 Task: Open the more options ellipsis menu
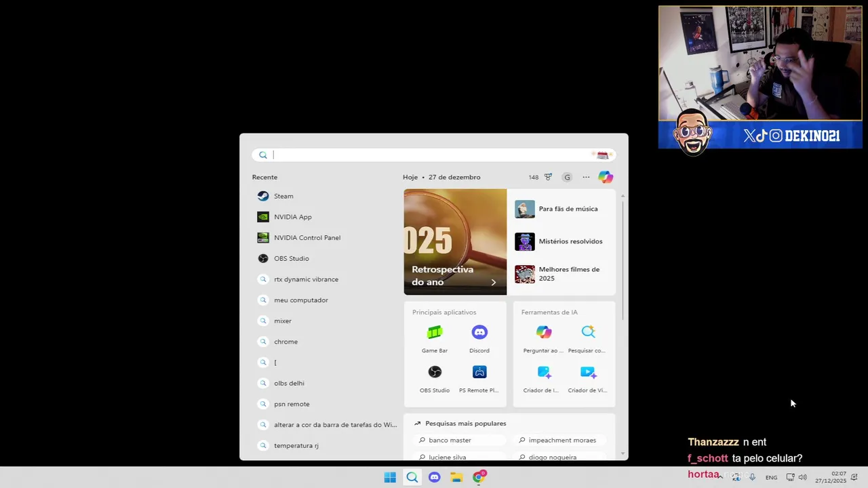(586, 177)
